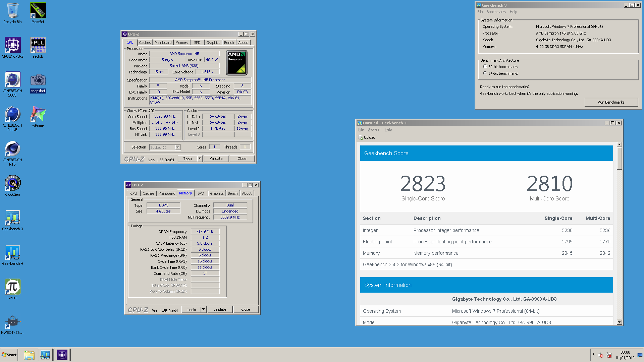Open Windows Explorer from the taskbar
The image size is (644, 362).
coord(29,355)
